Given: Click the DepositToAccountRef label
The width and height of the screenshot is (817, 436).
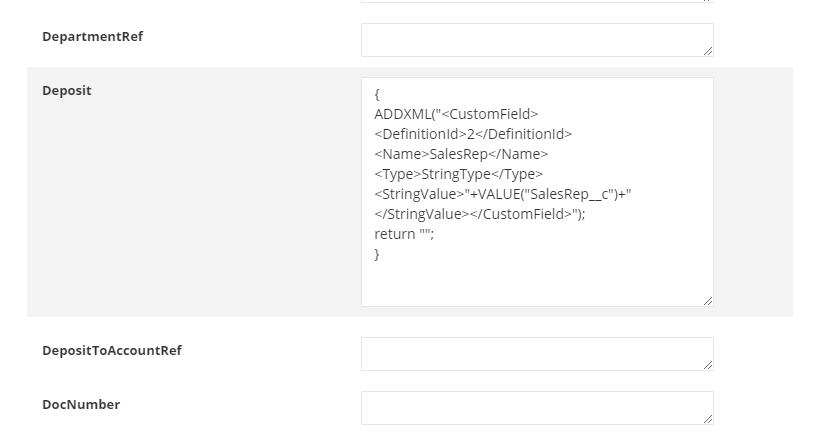Looking at the screenshot, I should coord(111,351).
